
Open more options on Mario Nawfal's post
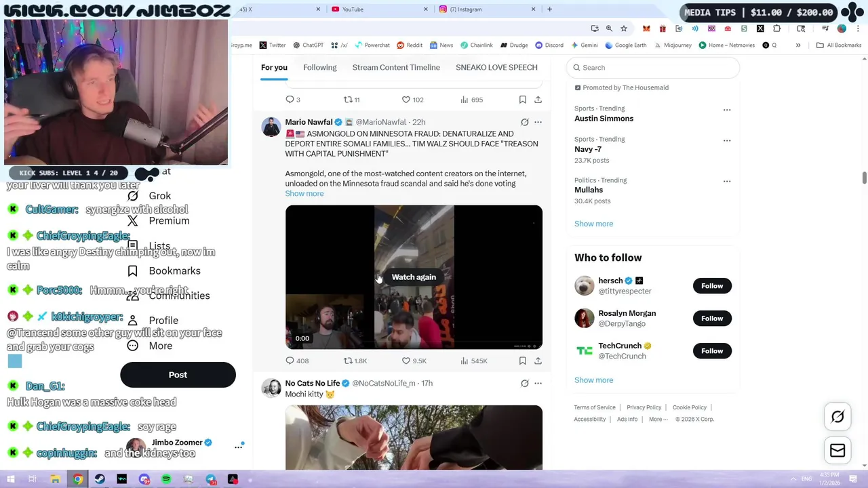(x=538, y=122)
